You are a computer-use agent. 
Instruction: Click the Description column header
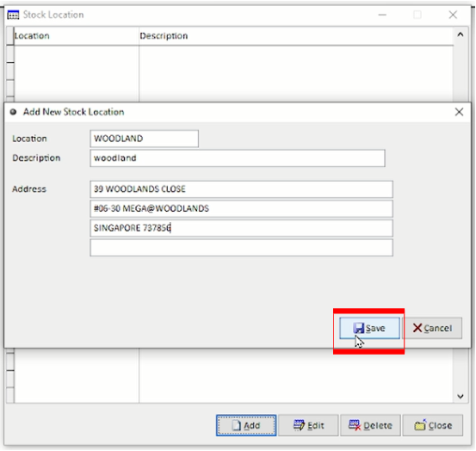(296, 36)
